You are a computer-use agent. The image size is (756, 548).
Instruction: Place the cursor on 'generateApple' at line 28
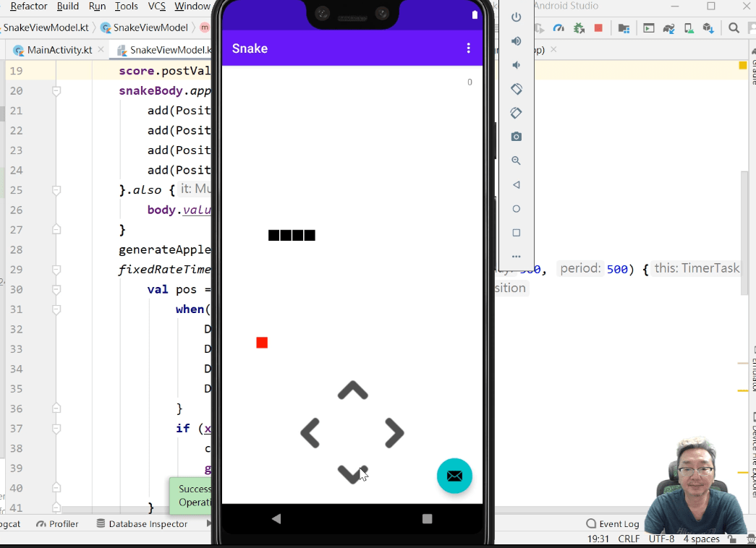tap(165, 249)
